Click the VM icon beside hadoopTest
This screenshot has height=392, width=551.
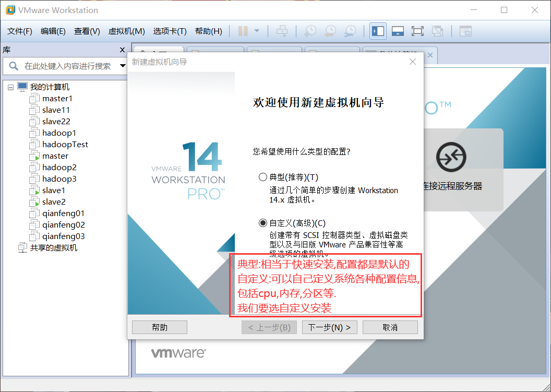34,144
